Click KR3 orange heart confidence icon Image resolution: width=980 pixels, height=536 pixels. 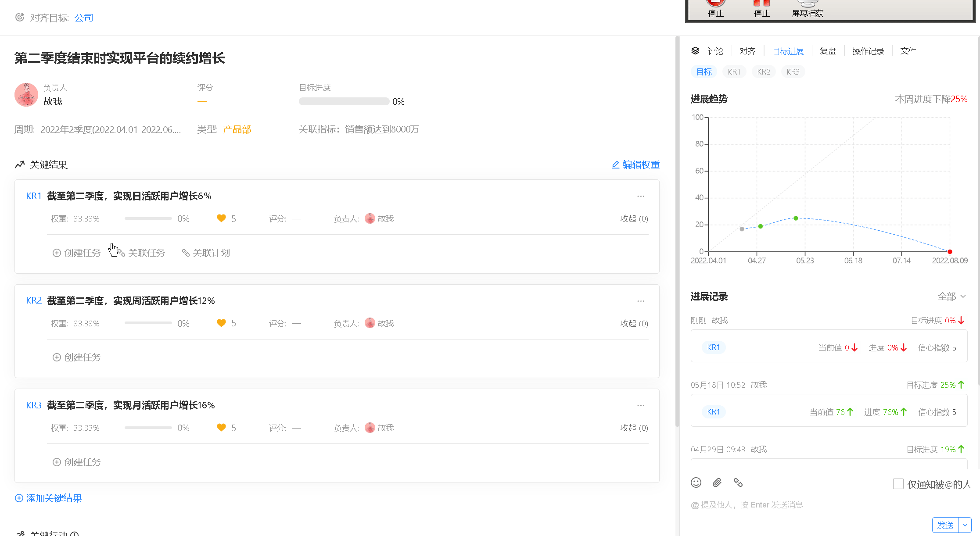(221, 427)
